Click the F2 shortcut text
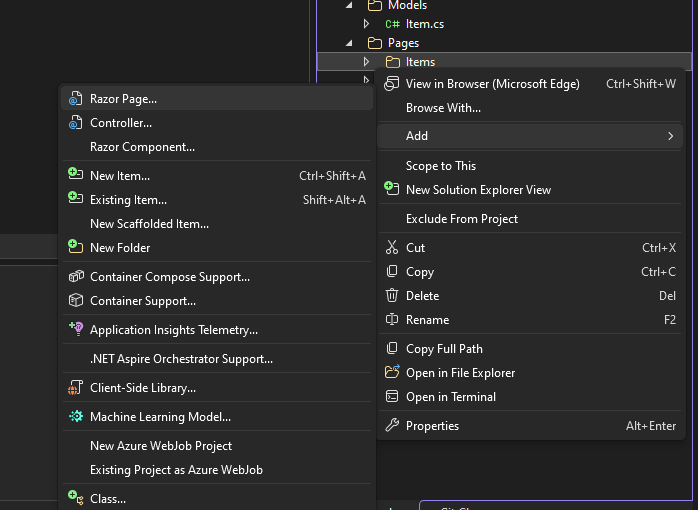Screen dimensions: 698x510 click(670, 320)
